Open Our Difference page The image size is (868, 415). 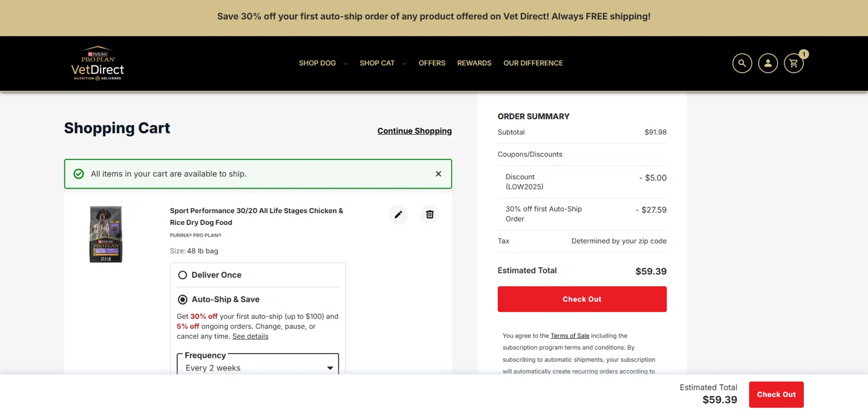tap(533, 63)
